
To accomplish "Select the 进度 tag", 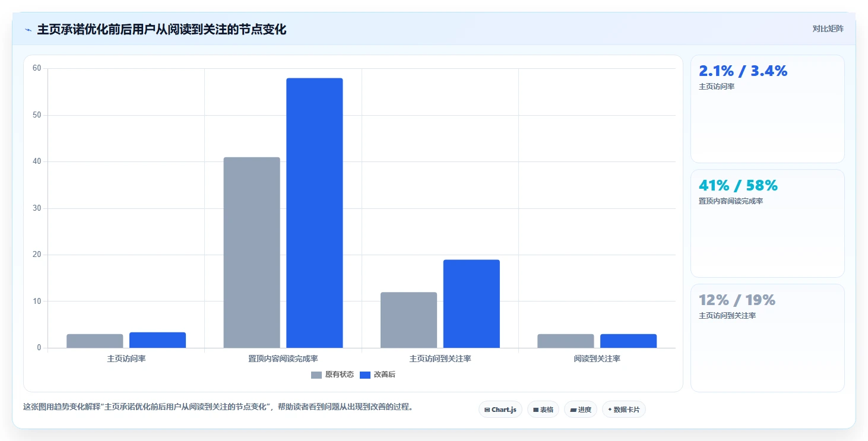I will [581, 410].
